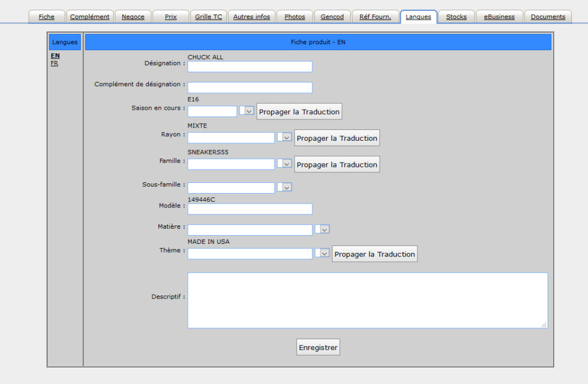
Task: Switch to the Réf Fourn. tab
Action: click(375, 17)
